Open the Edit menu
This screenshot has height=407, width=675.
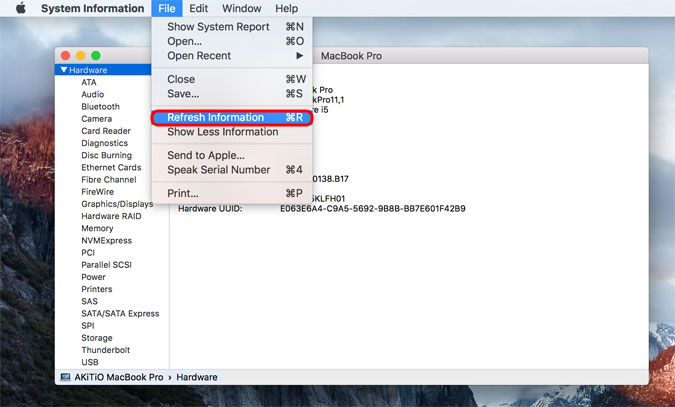tap(199, 9)
